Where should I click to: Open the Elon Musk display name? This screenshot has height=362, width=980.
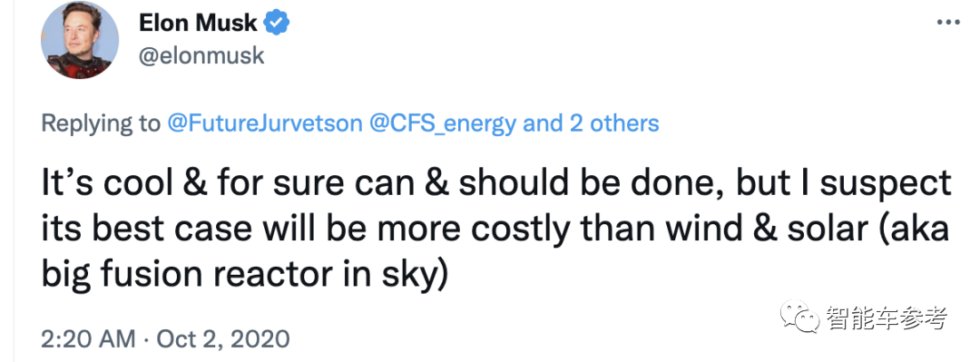(x=197, y=23)
